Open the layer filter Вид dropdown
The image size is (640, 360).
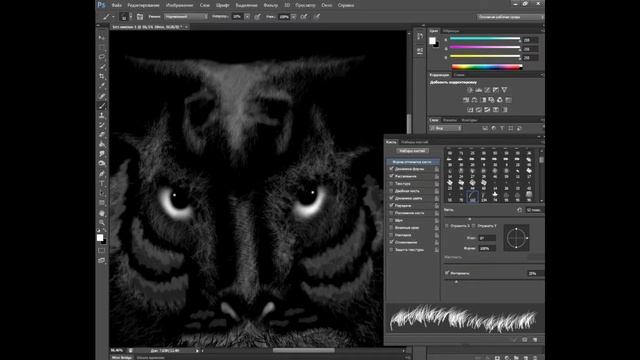tap(446, 128)
